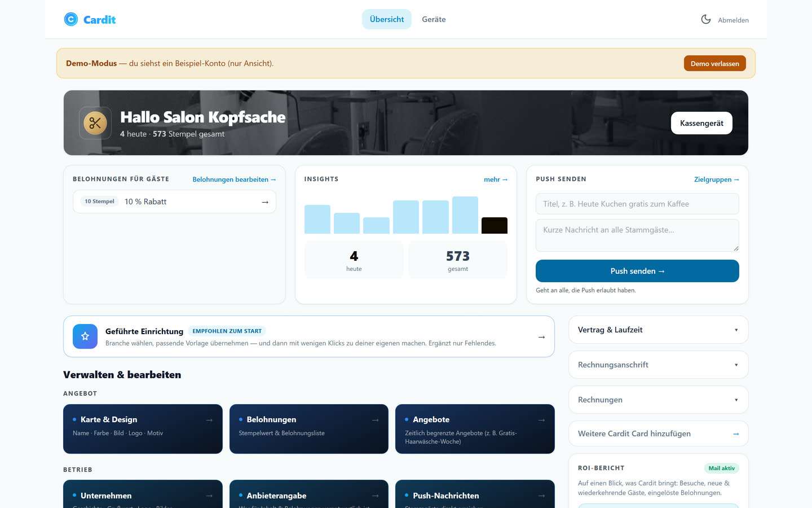
Task: Click the mehr link in Insights
Action: click(496, 179)
